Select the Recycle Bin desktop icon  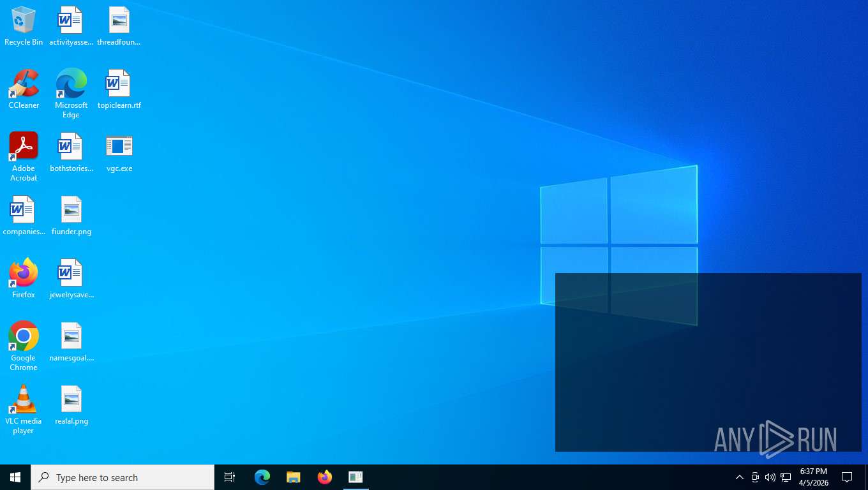coord(24,27)
